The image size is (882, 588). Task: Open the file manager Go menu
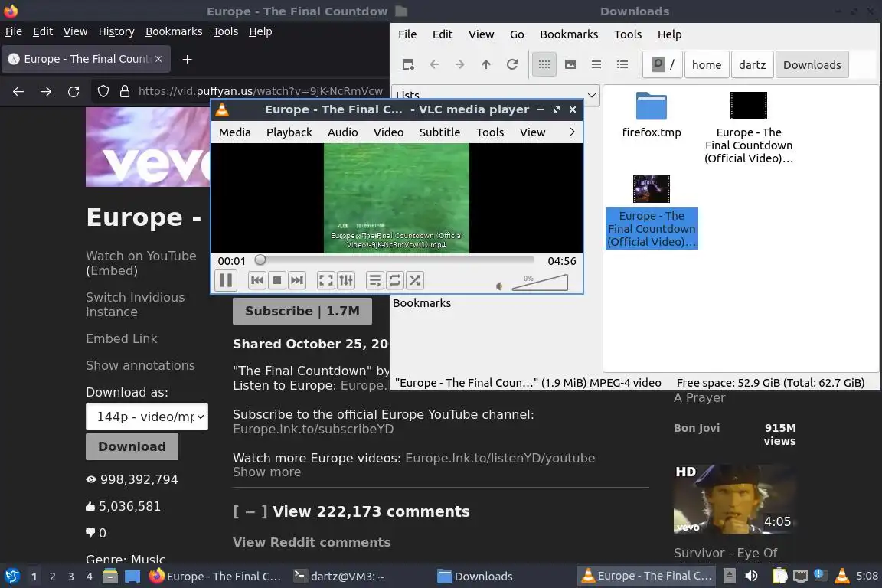[517, 34]
